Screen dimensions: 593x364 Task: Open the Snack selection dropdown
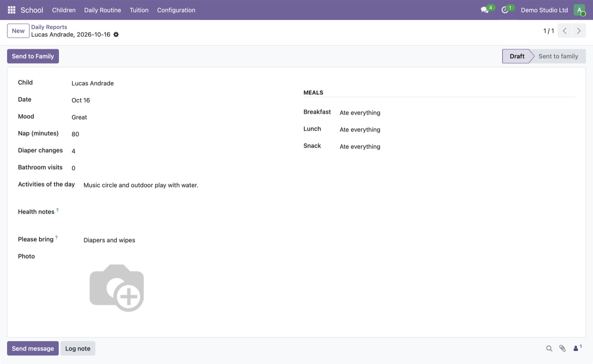(457, 146)
